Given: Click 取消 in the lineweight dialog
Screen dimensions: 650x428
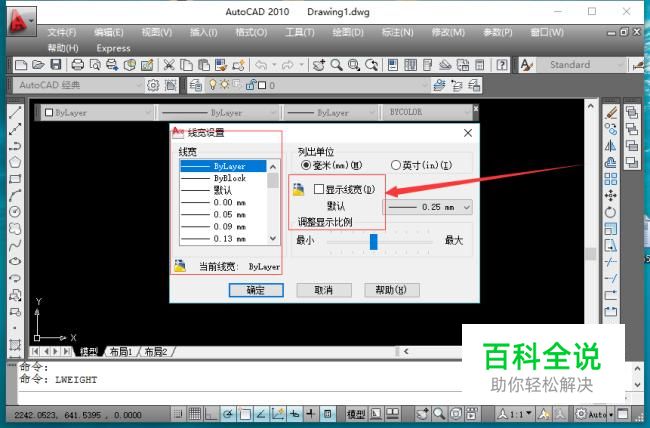Looking at the screenshot, I should pyautogui.click(x=324, y=290).
